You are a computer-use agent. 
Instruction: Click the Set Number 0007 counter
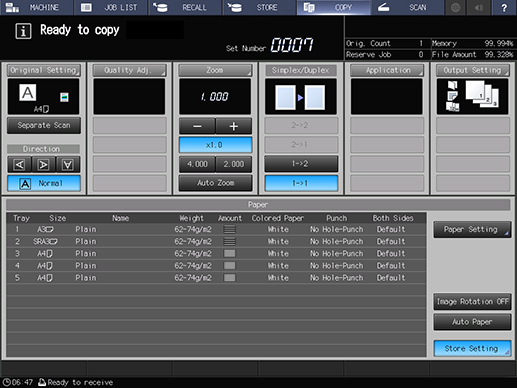tap(292, 45)
